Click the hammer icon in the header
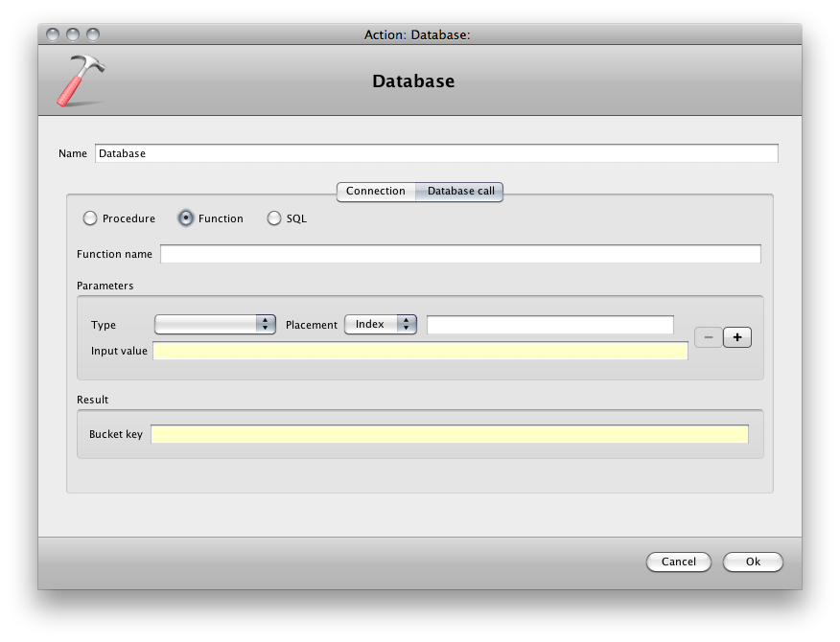This screenshot has width=840, height=642. pyautogui.click(x=81, y=80)
